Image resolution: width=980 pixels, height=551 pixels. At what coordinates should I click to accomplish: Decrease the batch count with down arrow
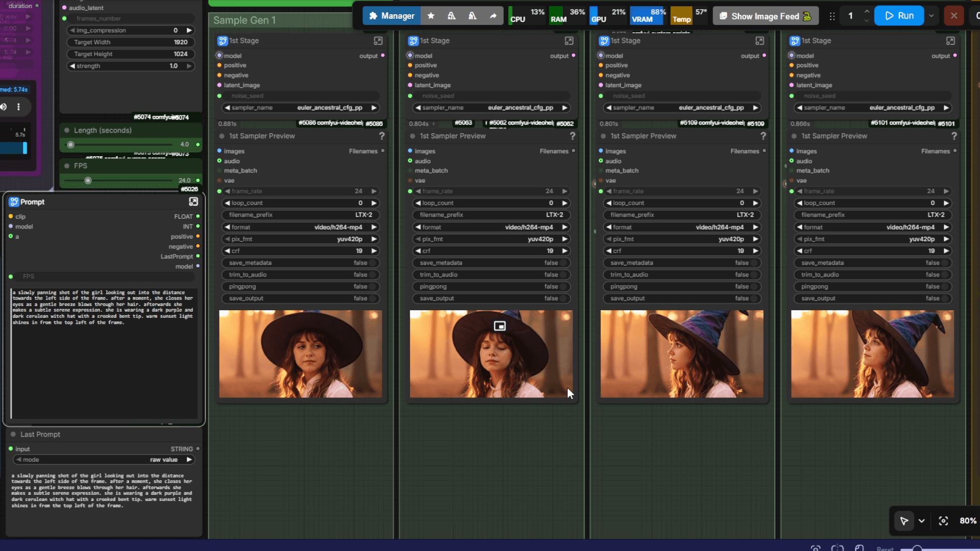click(866, 21)
